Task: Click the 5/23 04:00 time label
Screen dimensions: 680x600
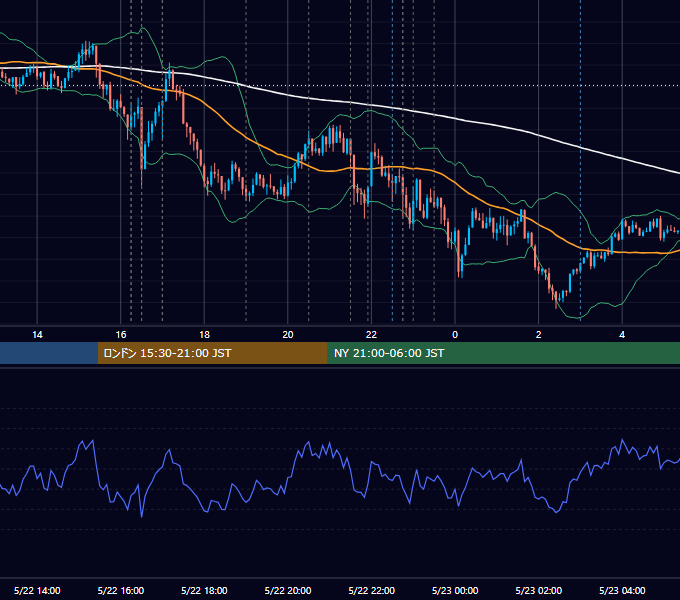Action: 622,590
